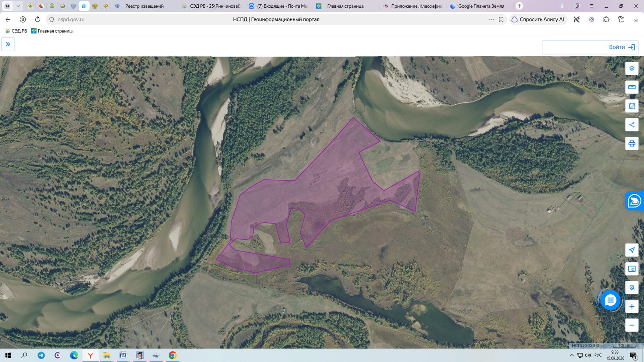The height and width of the screenshot is (362, 644).
Task: Zoom in the map with plus button
Action: (x=632, y=306)
